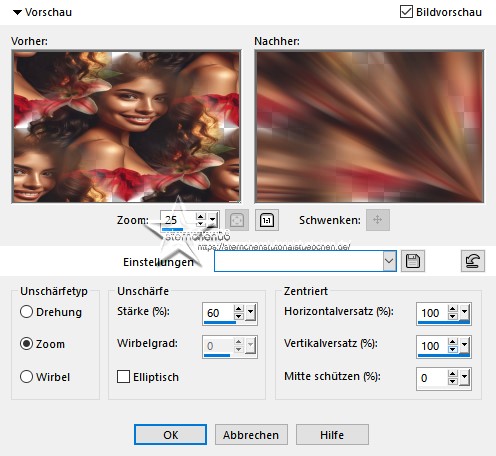Confirm with the OK button
The image size is (496, 456).
click(170, 435)
